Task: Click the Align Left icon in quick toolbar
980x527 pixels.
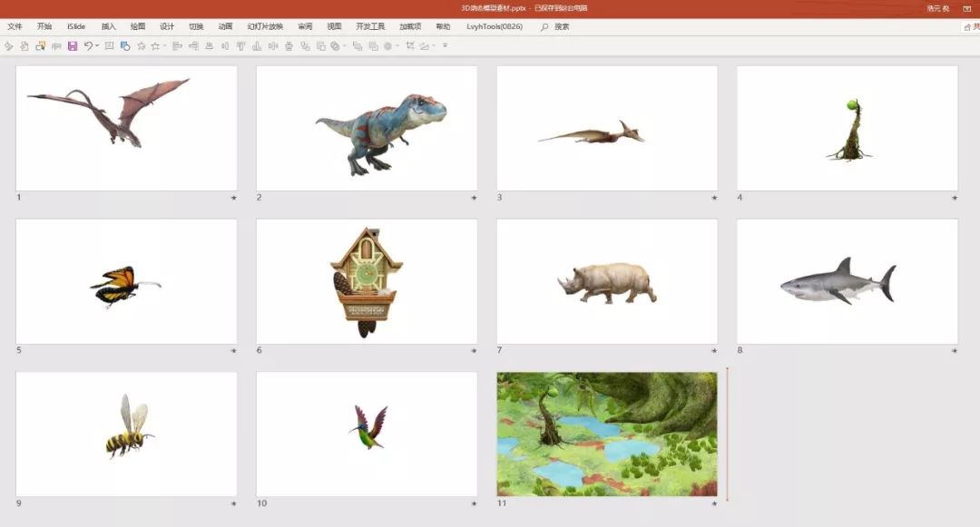Action: click(x=176, y=45)
